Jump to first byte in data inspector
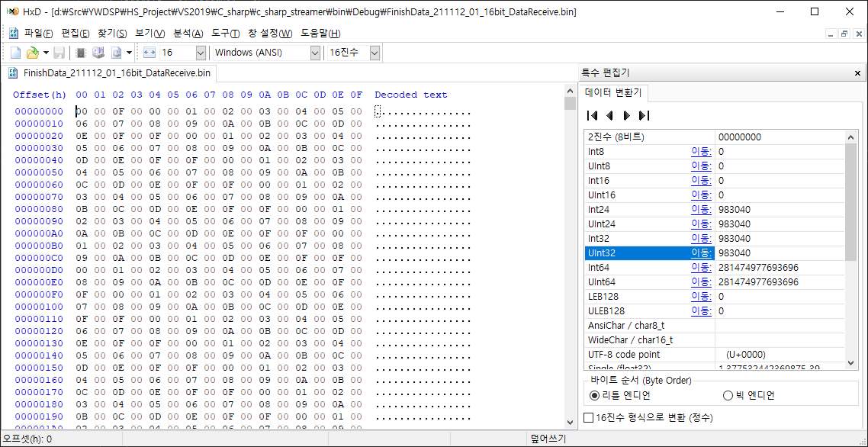 tap(593, 115)
